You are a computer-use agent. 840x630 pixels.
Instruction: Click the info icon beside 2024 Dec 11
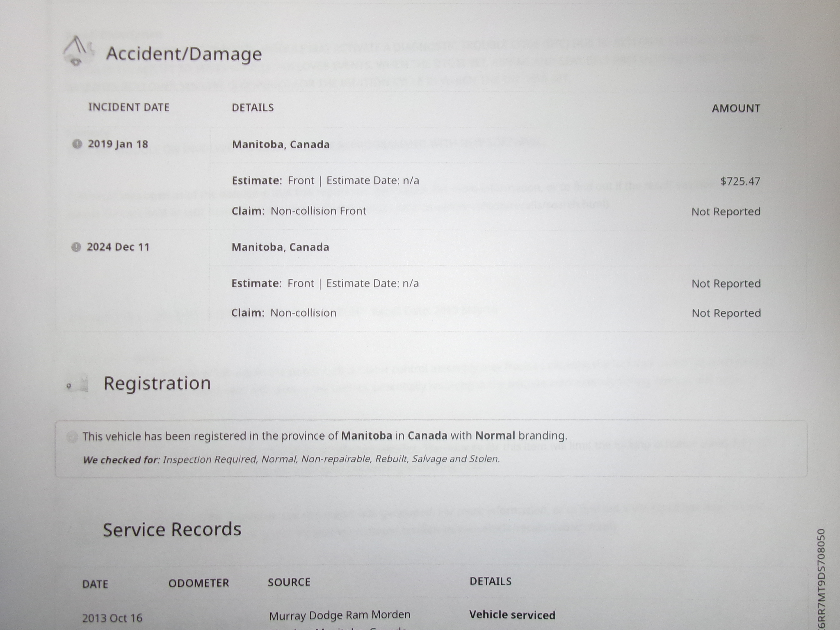pos(76,247)
